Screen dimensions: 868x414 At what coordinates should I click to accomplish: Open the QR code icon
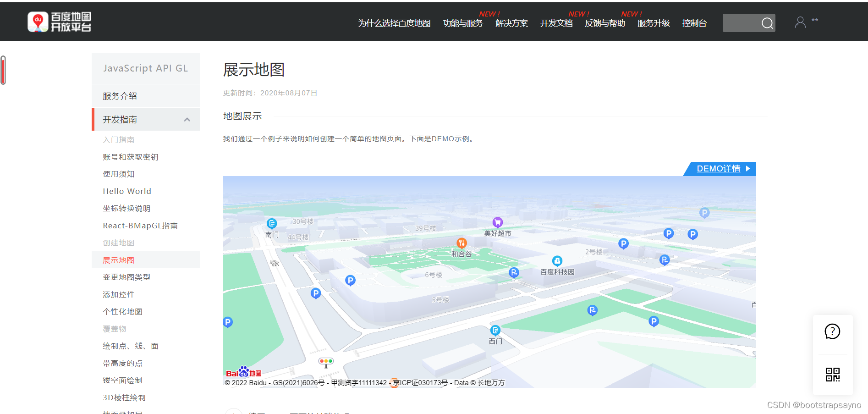[x=832, y=375]
